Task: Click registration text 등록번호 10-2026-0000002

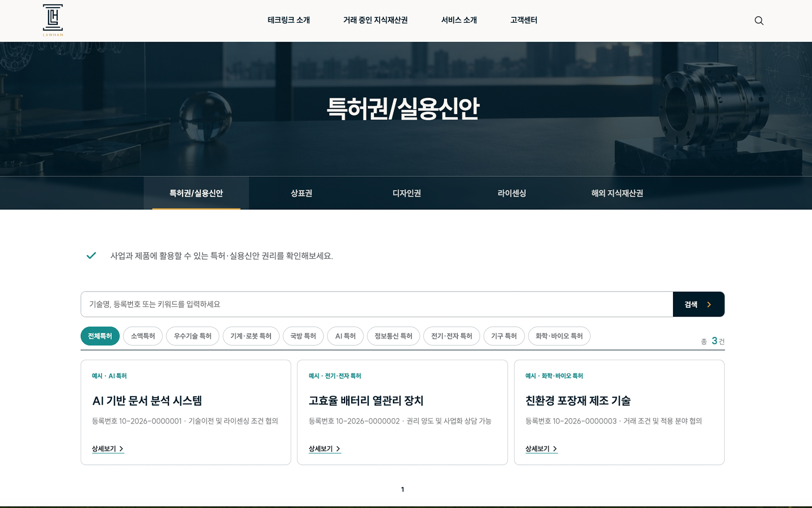Action: 354,421
